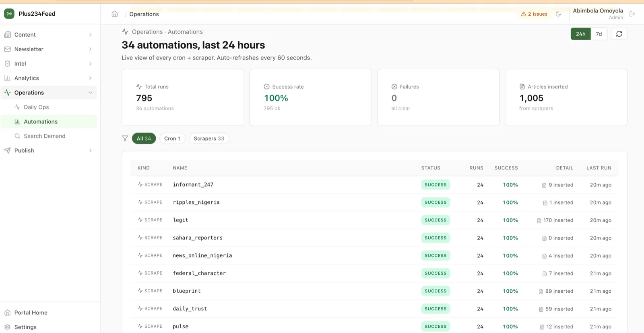This screenshot has width=644, height=333.
Task: Click the Content sidebar icon
Action: [x=7, y=35]
